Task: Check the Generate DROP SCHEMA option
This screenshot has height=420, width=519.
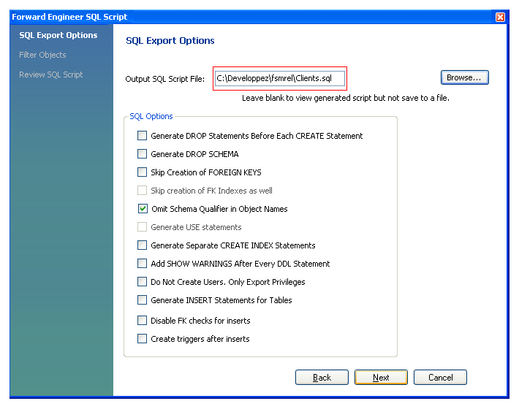Action: tap(143, 154)
